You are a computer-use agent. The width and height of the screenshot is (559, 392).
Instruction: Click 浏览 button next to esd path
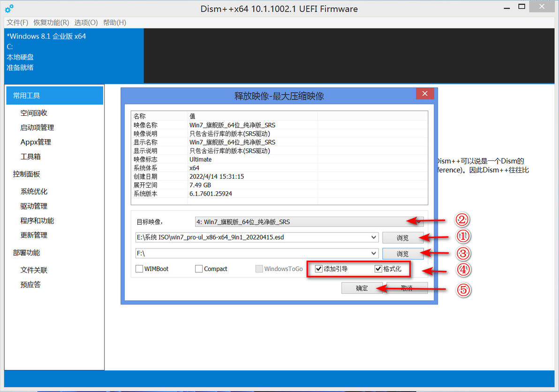coord(403,238)
